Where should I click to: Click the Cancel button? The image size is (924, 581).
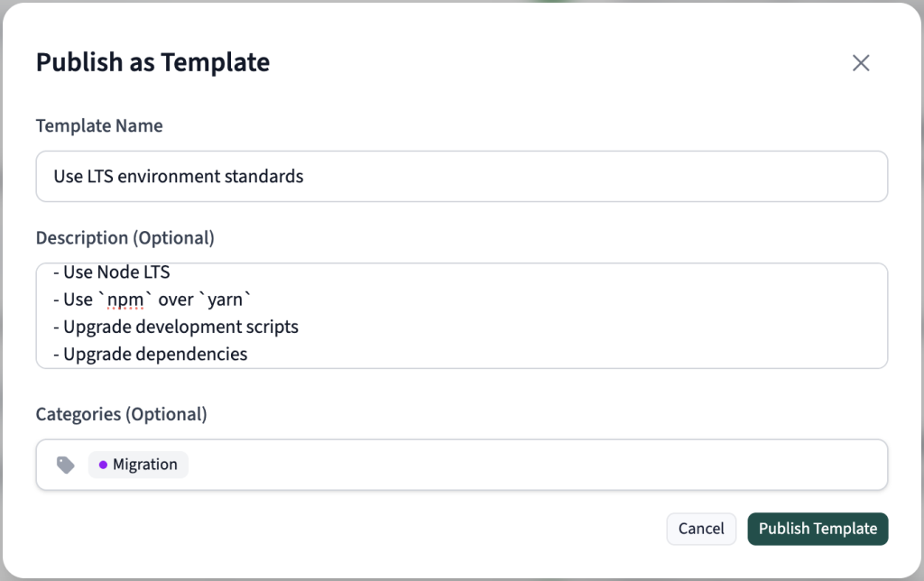pyautogui.click(x=701, y=529)
